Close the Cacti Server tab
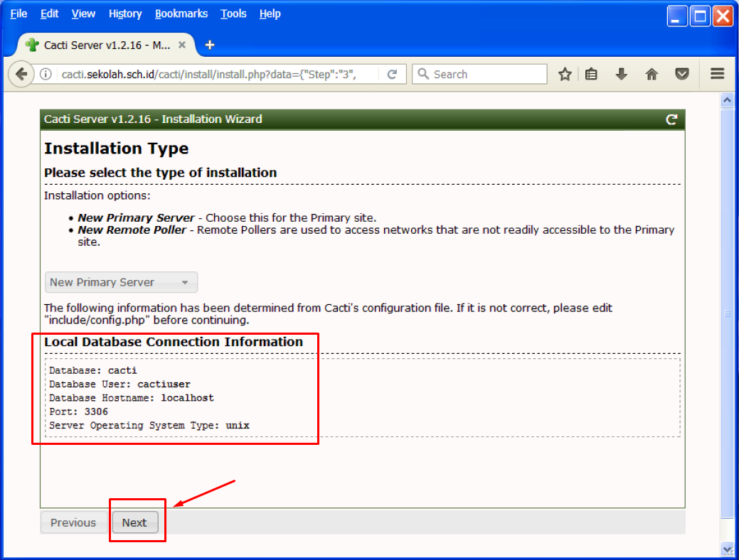 point(182,45)
